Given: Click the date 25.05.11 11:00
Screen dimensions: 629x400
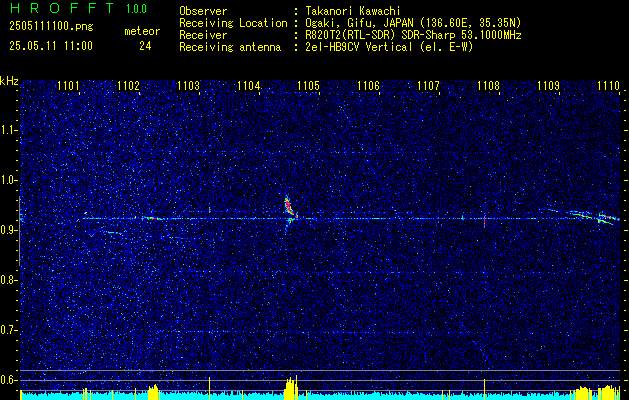Looking at the screenshot, I should tap(51, 46).
